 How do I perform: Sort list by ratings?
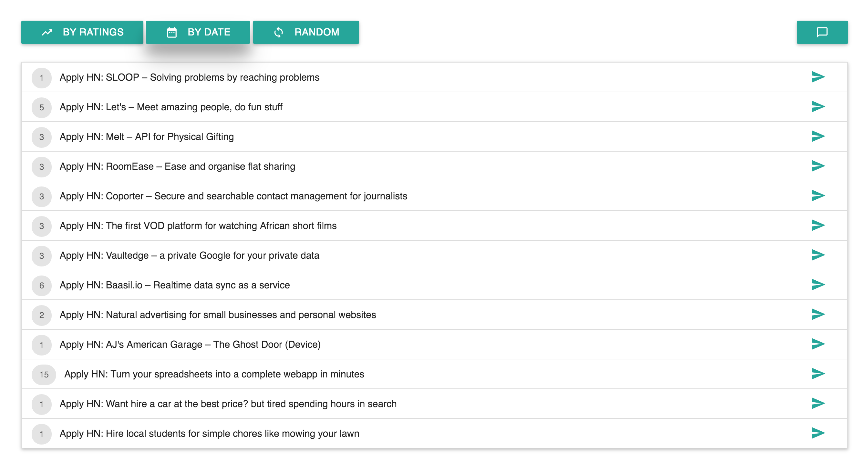(x=82, y=32)
